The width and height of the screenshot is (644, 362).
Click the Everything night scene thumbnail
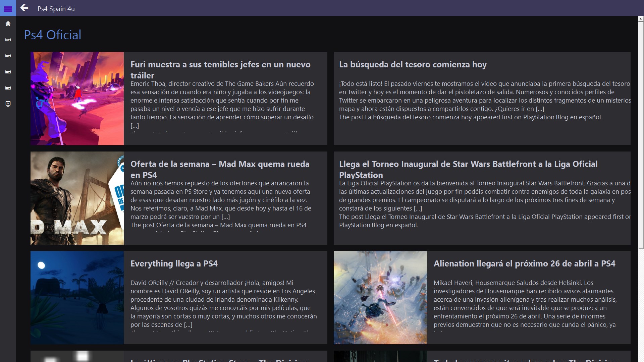(x=77, y=298)
